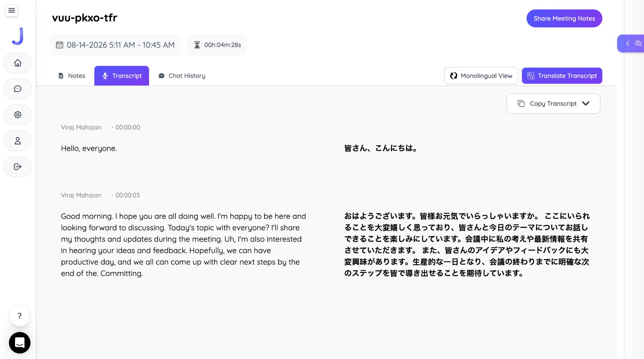Click the calendar icon beside date
644x359 pixels.
click(x=59, y=45)
